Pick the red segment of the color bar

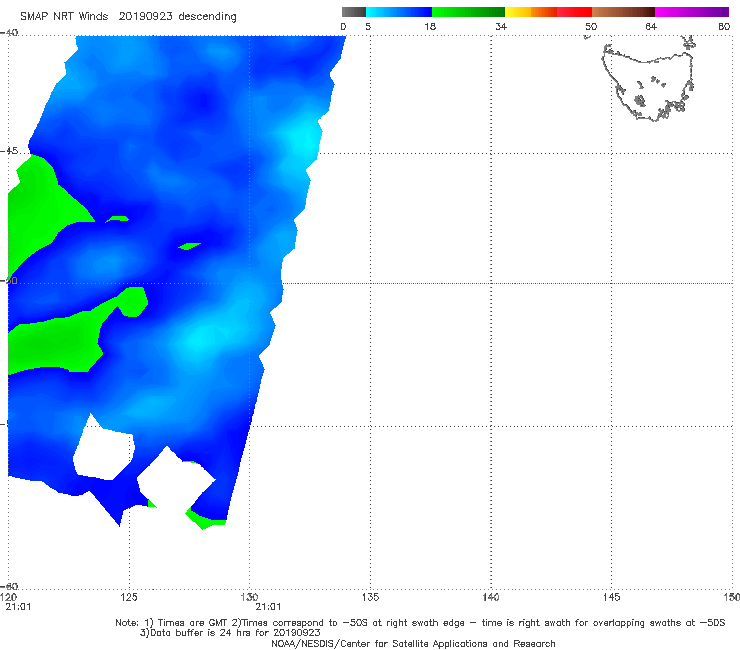(574, 12)
